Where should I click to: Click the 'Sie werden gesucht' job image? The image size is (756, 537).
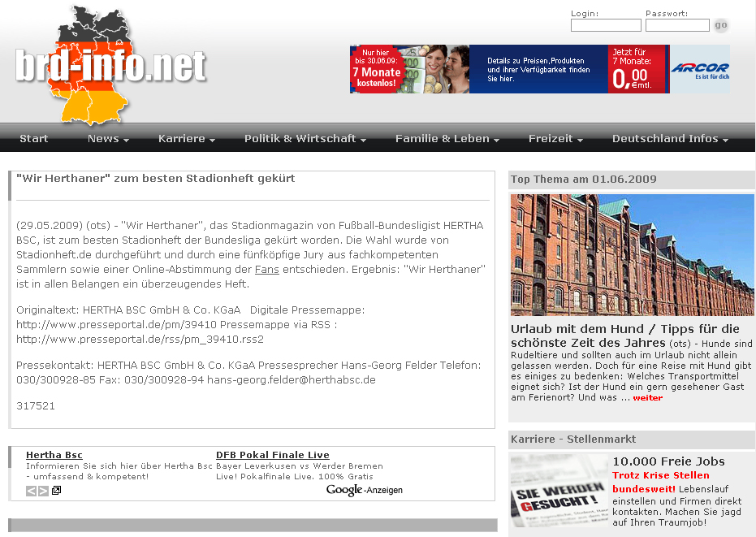point(559,492)
